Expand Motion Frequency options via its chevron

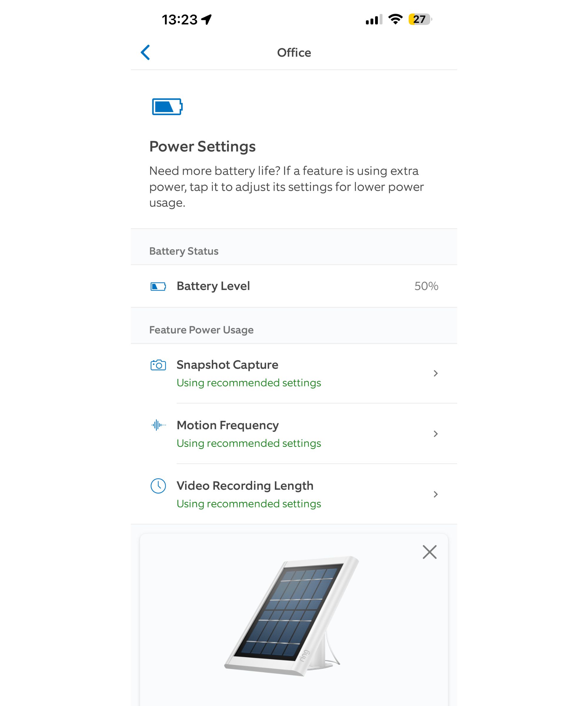click(436, 434)
